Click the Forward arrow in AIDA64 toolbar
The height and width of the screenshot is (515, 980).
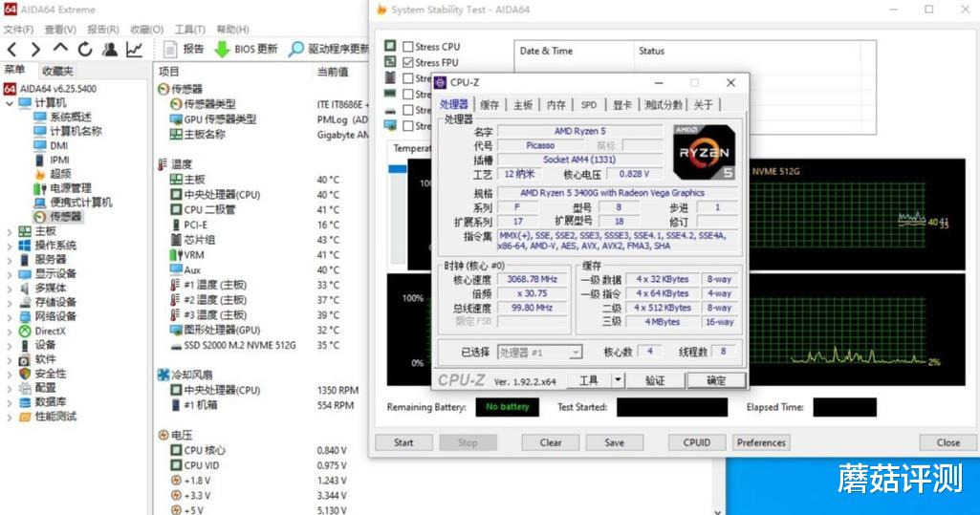[x=35, y=50]
